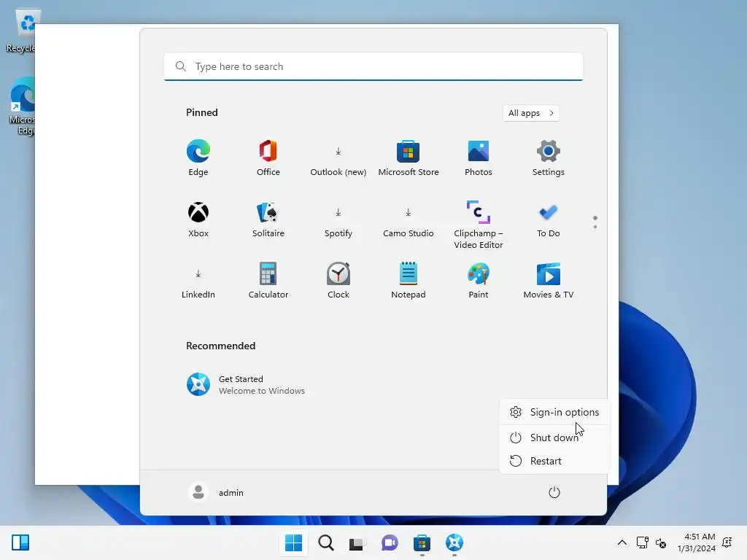Launch Clipchamp Video Editor
The image size is (747, 560).
coord(479,225)
